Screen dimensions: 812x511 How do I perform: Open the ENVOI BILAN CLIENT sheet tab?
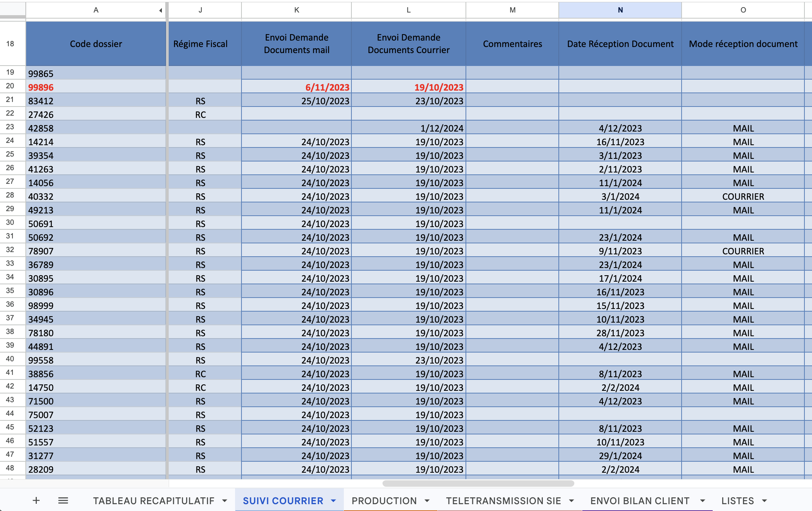[640, 501]
